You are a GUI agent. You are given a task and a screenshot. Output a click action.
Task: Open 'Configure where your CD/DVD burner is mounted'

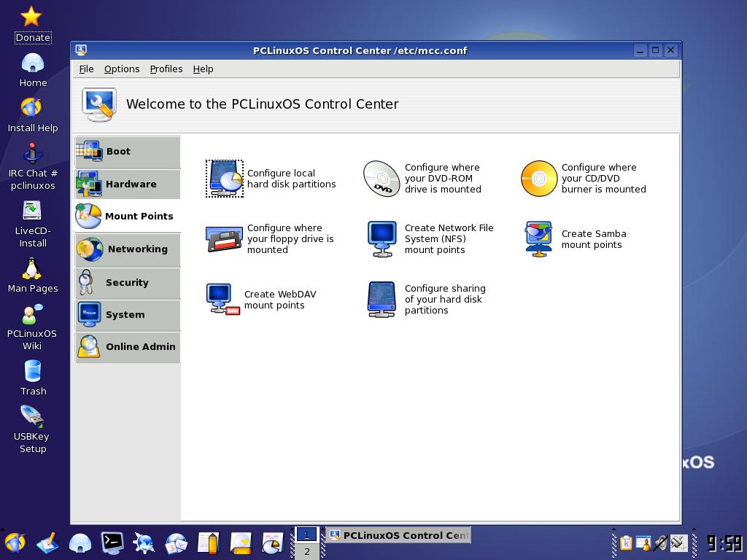603,179
